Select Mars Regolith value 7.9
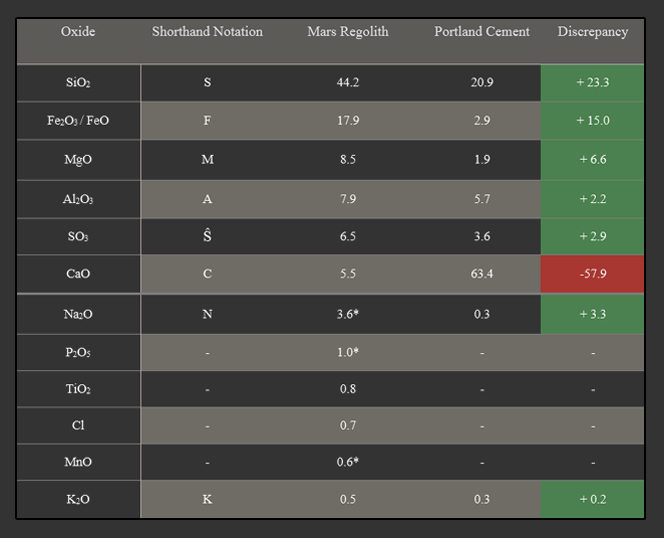The image size is (664, 538). click(348, 199)
